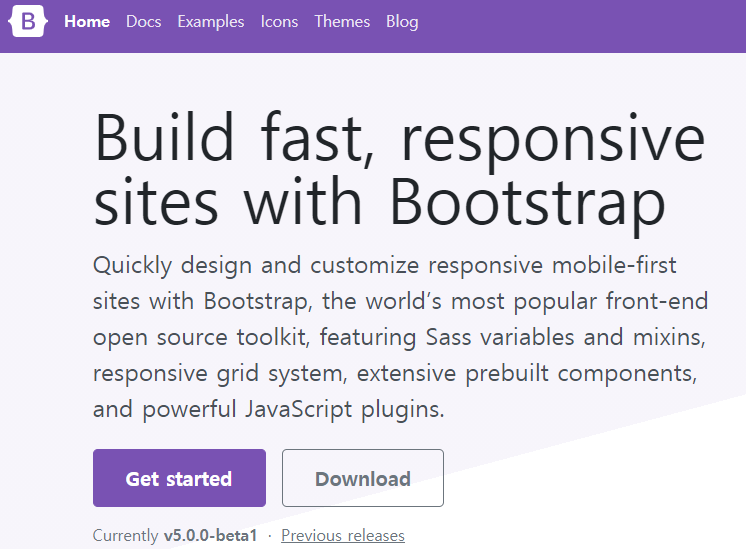Open the Blog nav link
The height and width of the screenshot is (549, 746).
[x=402, y=21]
